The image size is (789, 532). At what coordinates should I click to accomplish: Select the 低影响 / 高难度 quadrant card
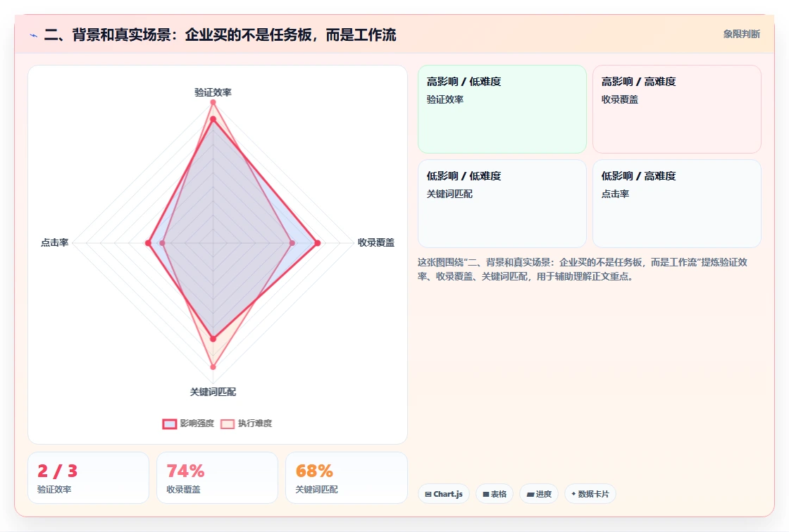click(677, 204)
